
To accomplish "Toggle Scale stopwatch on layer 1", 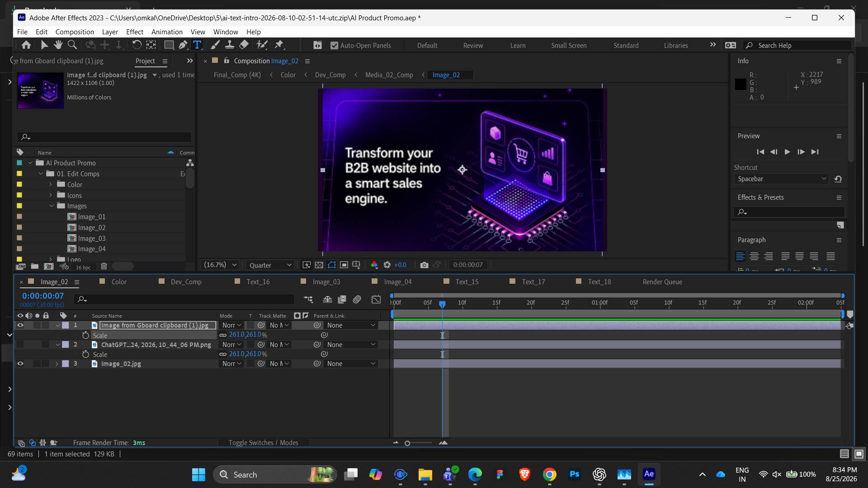I will click(x=85, y=335).
